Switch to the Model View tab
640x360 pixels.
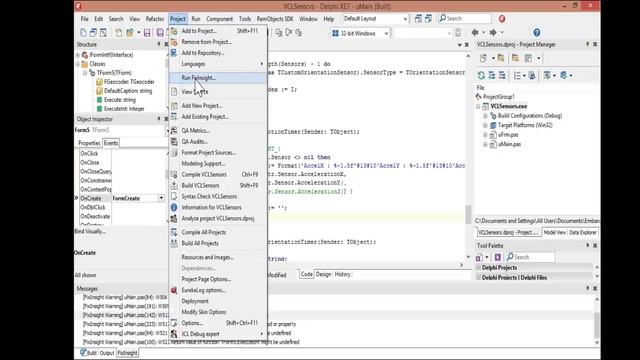[x=555, y=232]
